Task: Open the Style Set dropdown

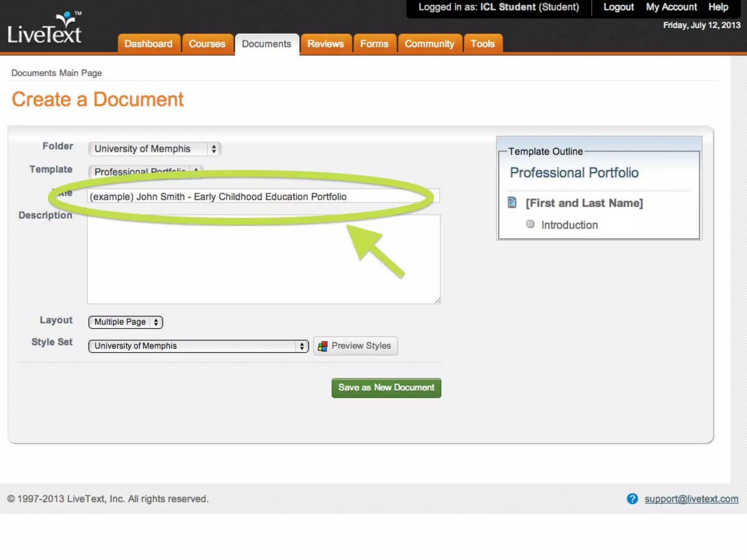Action: pos(198,346)
